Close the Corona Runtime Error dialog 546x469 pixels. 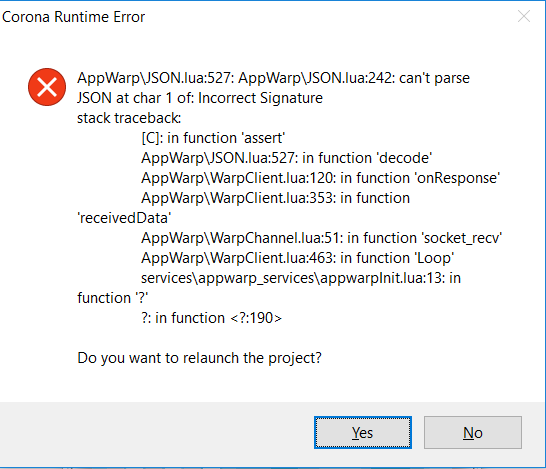pos(524,16)
